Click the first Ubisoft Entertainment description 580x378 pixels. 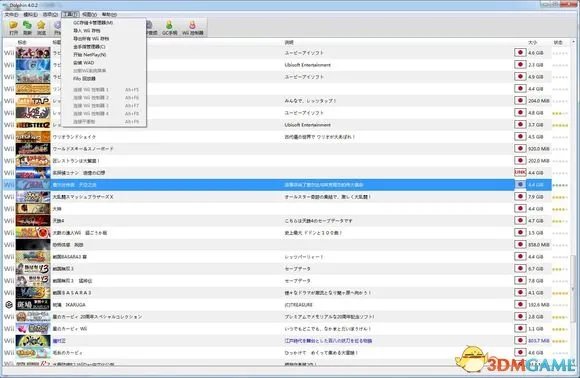tap(307, 65)
